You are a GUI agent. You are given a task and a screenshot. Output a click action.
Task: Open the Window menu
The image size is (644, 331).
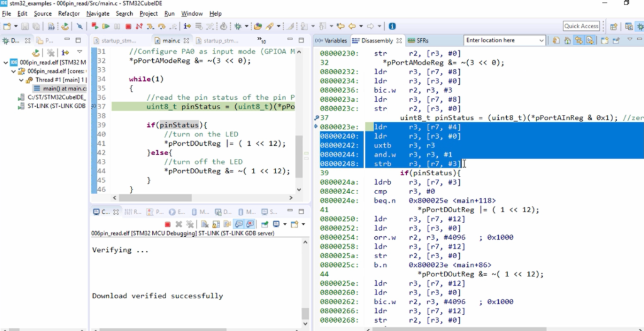192,14
